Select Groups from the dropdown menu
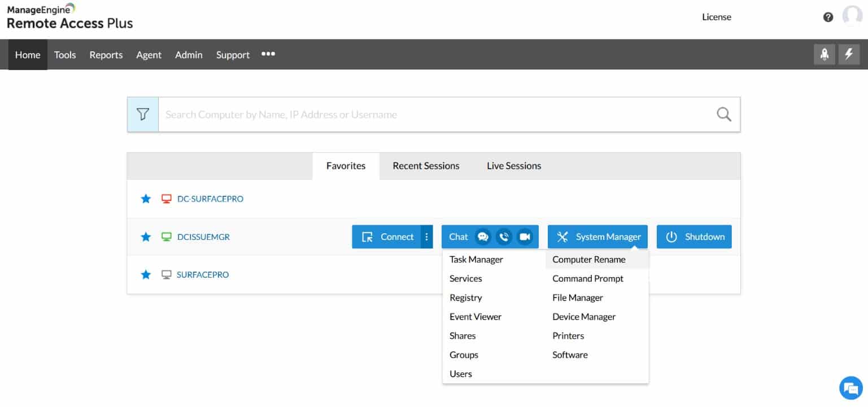This screenshot has height=407, width=868. coord(464,355)
